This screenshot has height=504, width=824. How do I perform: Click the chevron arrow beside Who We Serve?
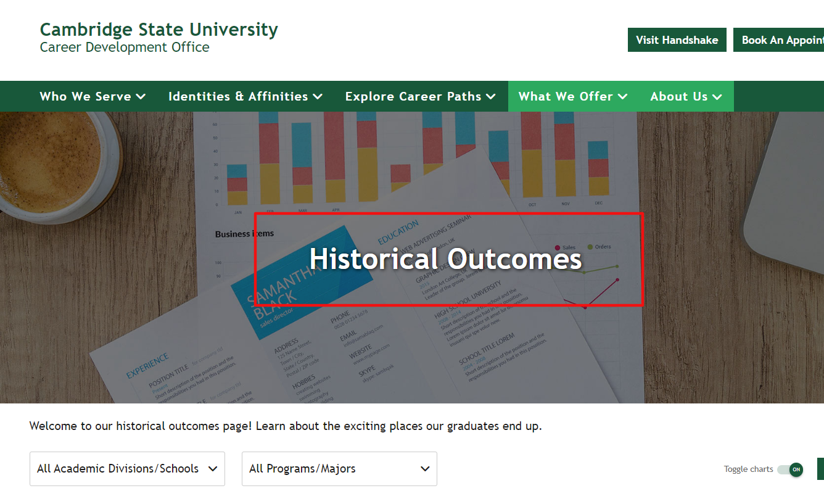coord(141,97)
